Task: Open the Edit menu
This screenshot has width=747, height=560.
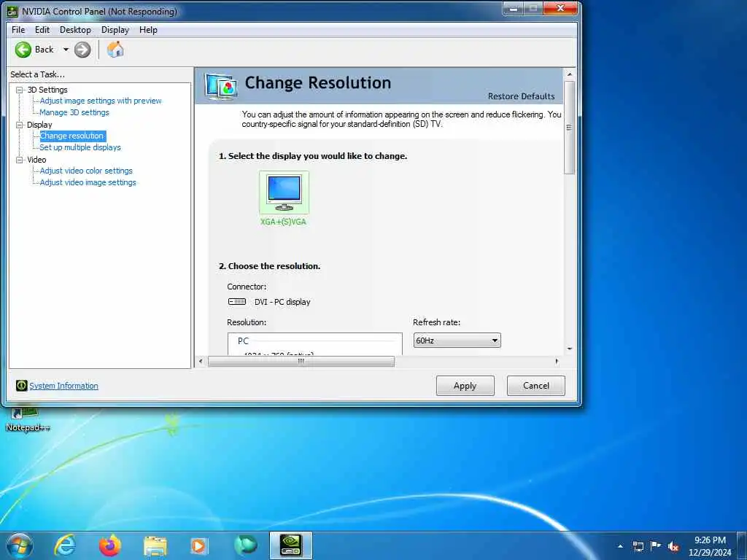Action: click(42, 29)
